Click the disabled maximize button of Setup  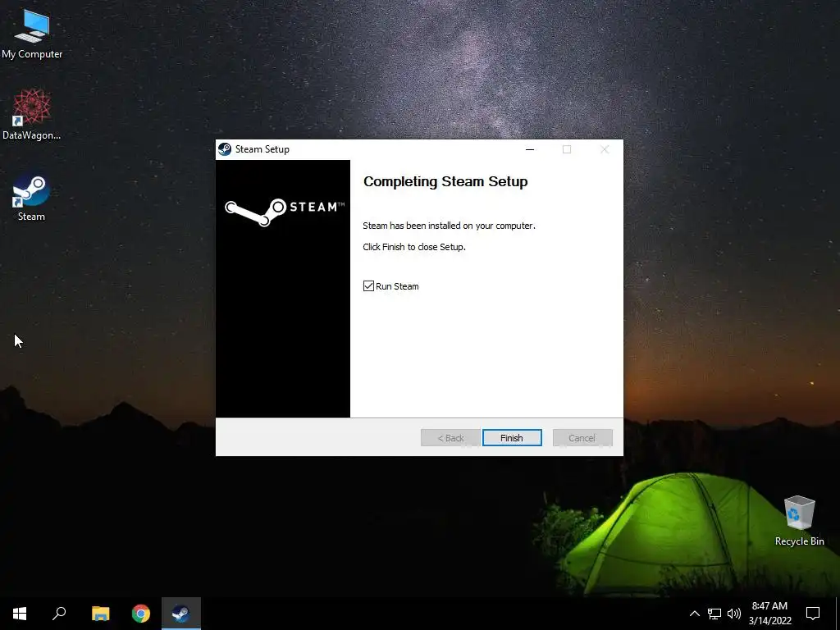[x=567, y=149]
